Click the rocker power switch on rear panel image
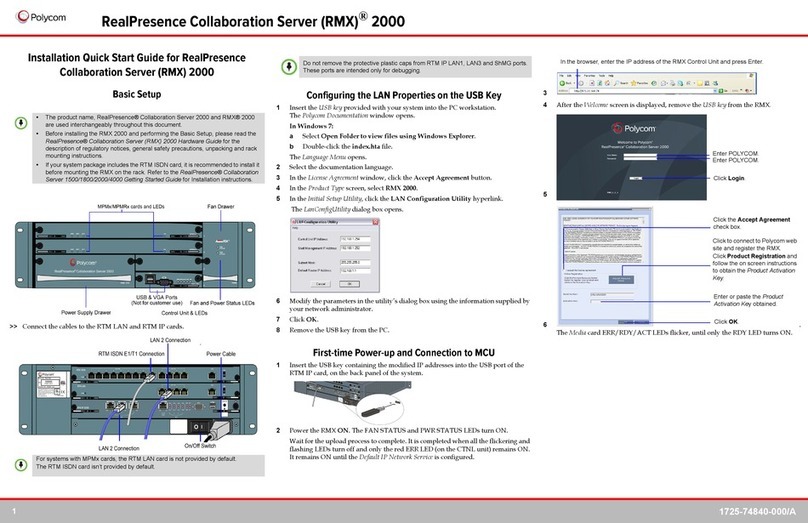 point(198,427)
